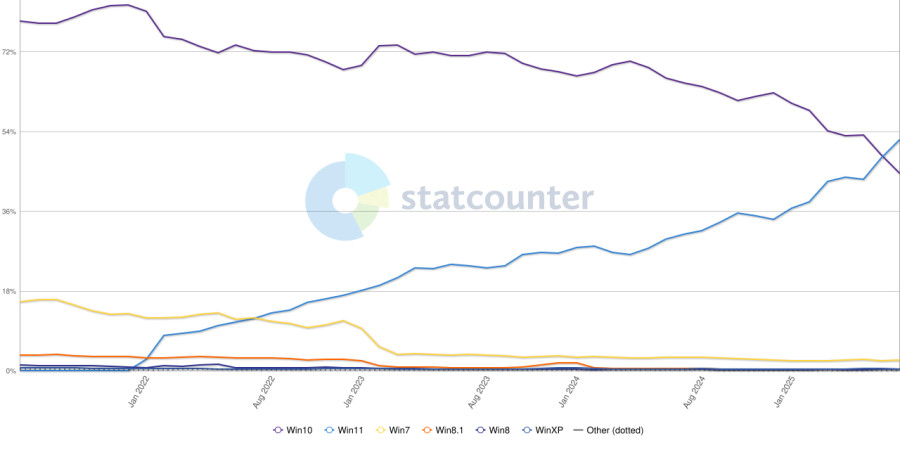Toggle the Win10 series via its legend label
Image resolution: width=900 pixels, height=450 pixels.
coord(299,431)
